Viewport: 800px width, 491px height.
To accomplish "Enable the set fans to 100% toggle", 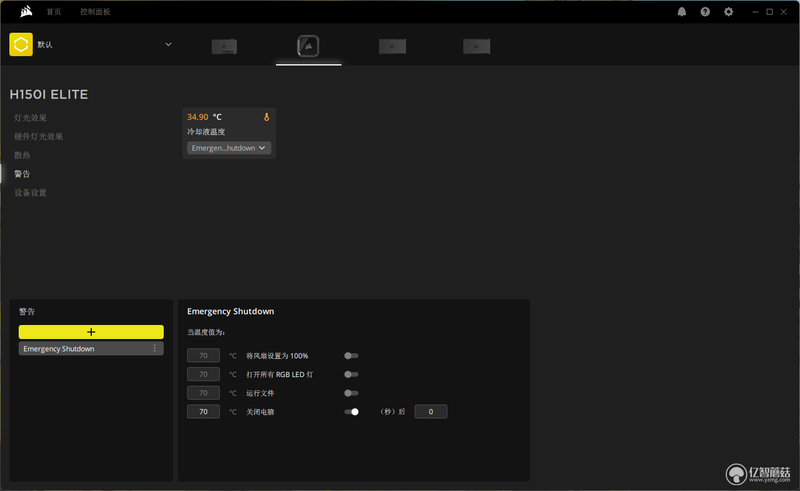I will [x=351, y=356].
